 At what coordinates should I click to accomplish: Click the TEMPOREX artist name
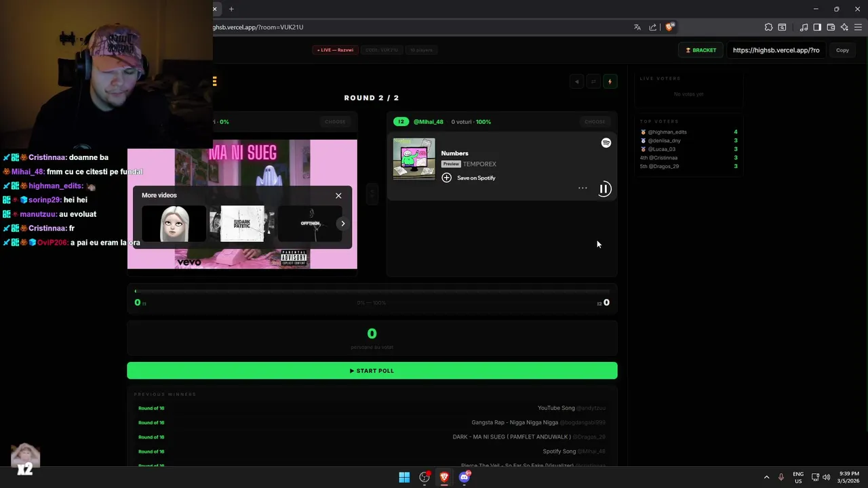point(479,164)
